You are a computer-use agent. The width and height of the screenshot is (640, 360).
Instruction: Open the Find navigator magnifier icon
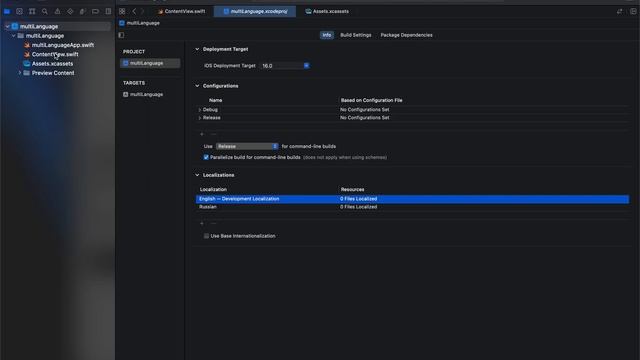click(x=44, y=11)
